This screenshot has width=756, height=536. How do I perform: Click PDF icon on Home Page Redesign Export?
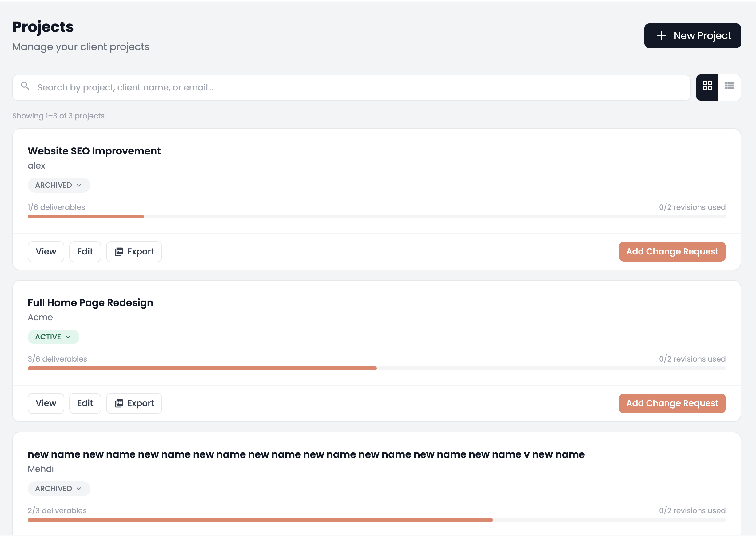(119, 403)
